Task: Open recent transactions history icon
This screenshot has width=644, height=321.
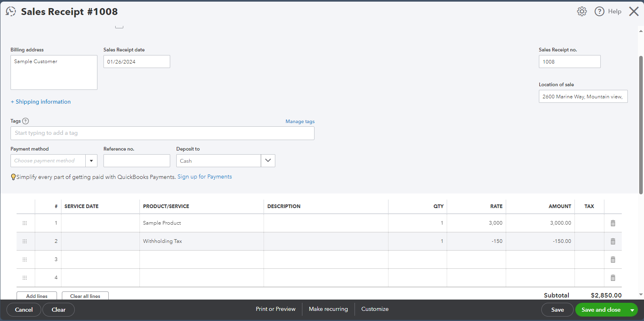Action: (11, 11)
